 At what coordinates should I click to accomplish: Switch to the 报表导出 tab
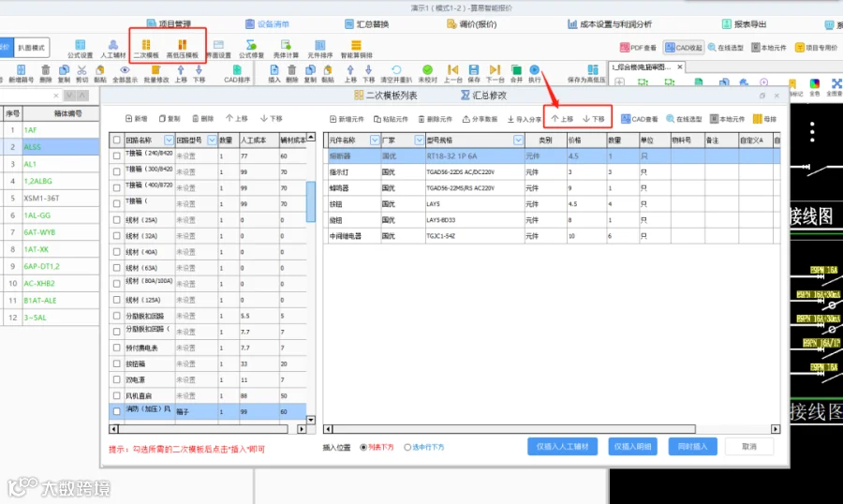744,24
